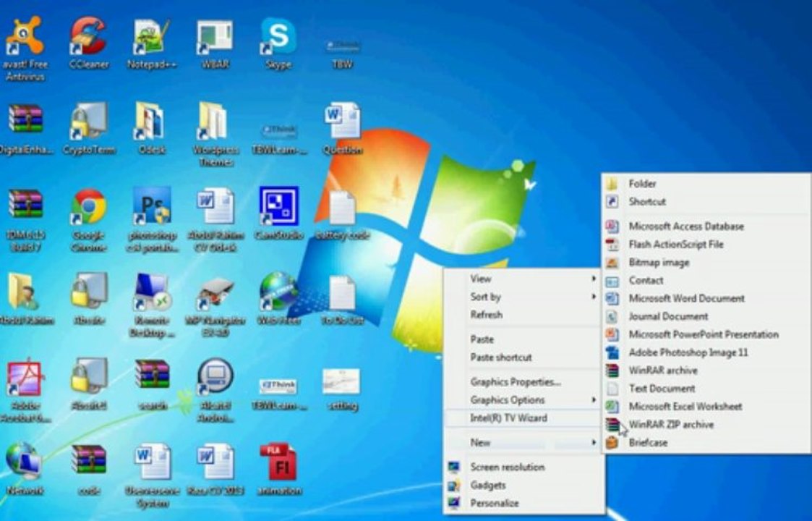
Task: Click the Google Chrome desktop icon
Action: (x=88, y=219)
